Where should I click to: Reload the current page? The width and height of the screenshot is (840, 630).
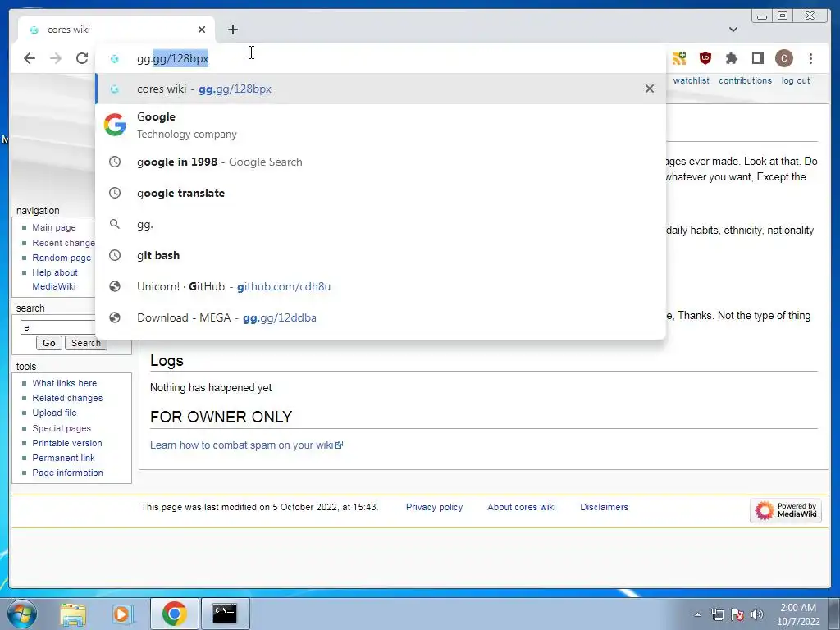[x=82, y=58]
